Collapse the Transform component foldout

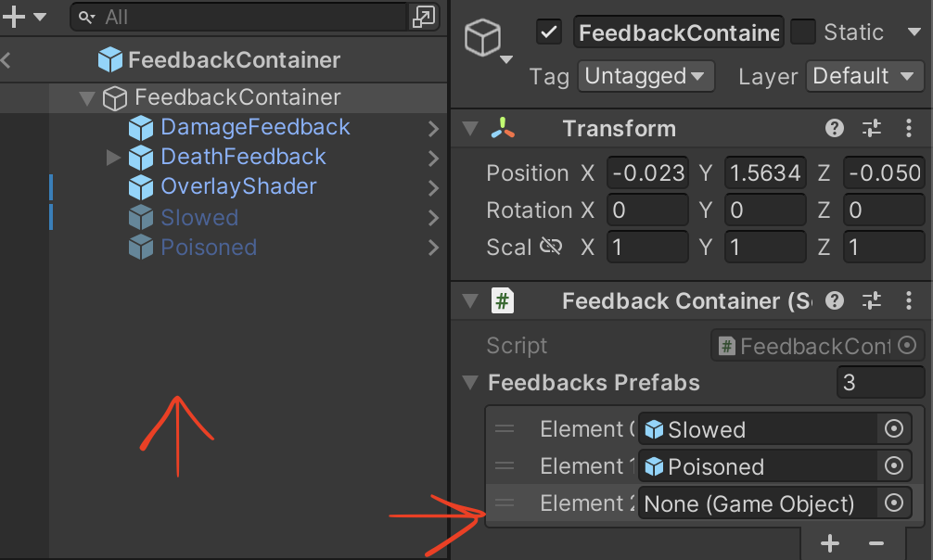(x=471, y=129)
